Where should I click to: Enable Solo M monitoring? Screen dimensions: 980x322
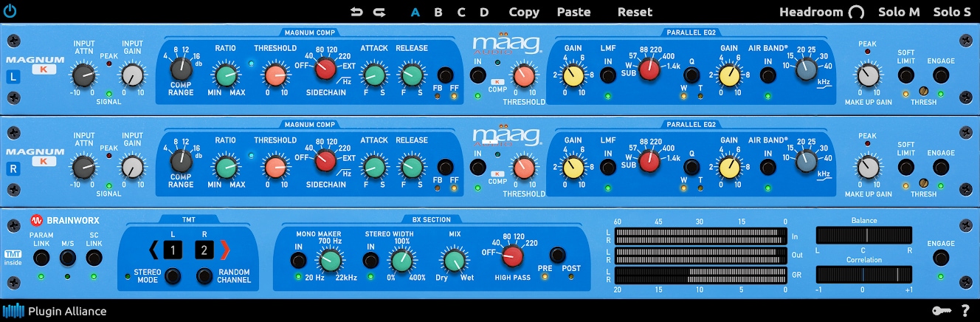pos(899,12)
